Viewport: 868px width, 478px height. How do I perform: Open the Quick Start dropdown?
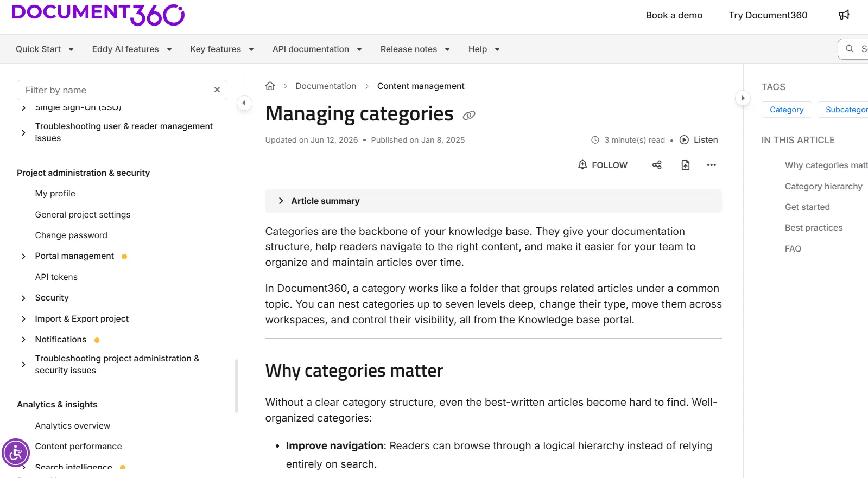[45, 49]
